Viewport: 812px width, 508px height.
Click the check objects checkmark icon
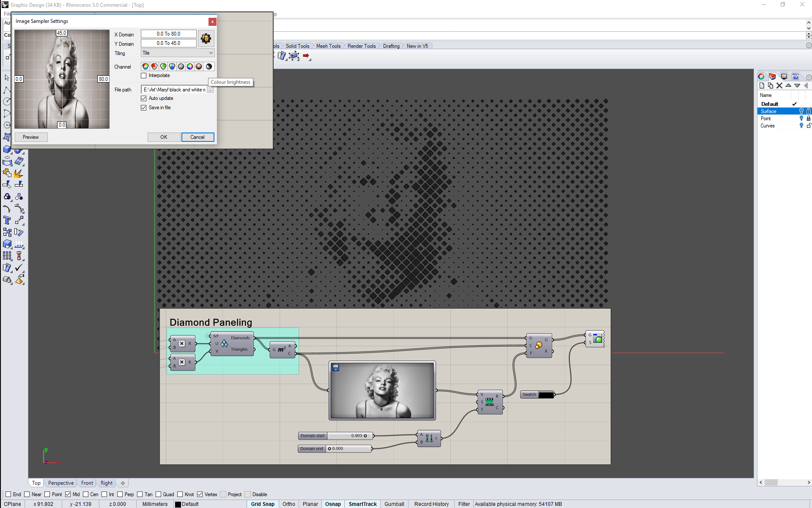19,268
